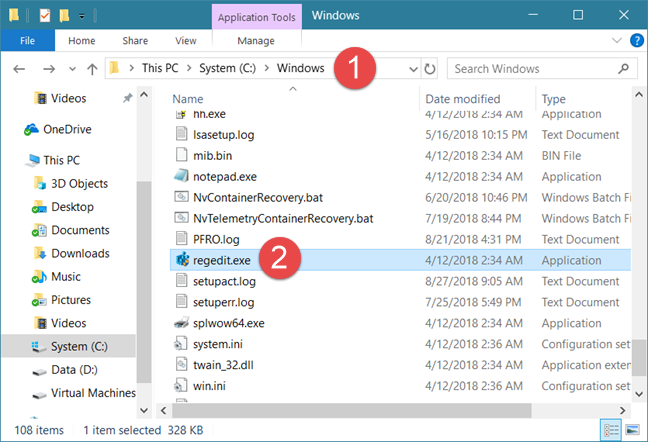Select the regedit.exe application icon
The image size is (648, 442).
click(x=182, y=260)
